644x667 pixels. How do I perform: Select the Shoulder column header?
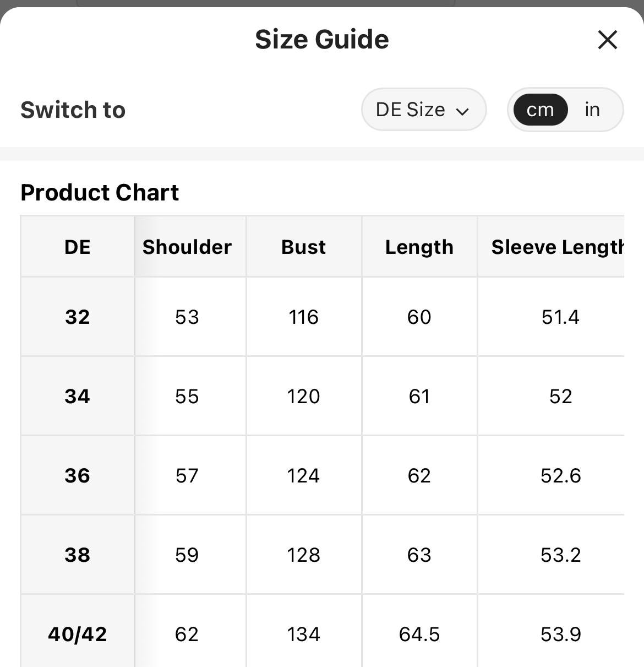point(187,247)
